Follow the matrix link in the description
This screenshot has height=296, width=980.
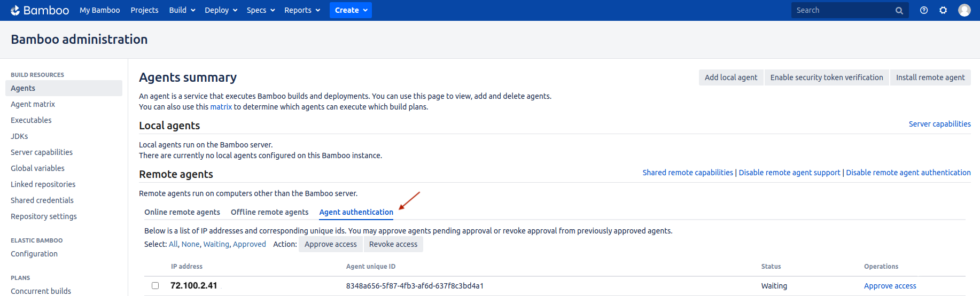[221, 107]
